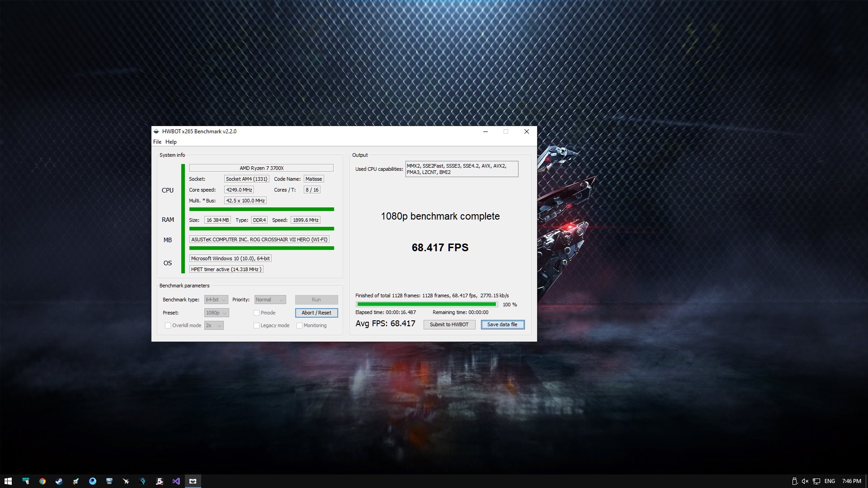The width and height of the screenshot is (868, 488).
Task: Click the Cores / T 8 / 16 value
Action: click(x=312, y=190)
